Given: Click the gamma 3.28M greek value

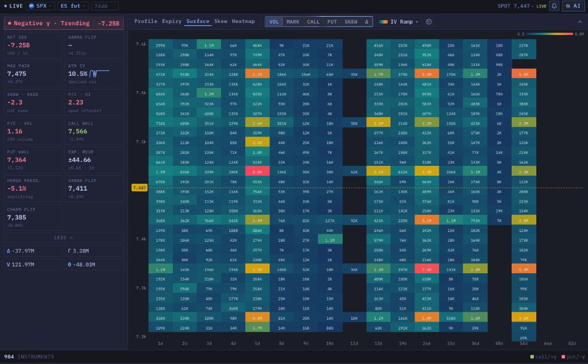Looking at the screenshot, I should click(x=95, y=251).
